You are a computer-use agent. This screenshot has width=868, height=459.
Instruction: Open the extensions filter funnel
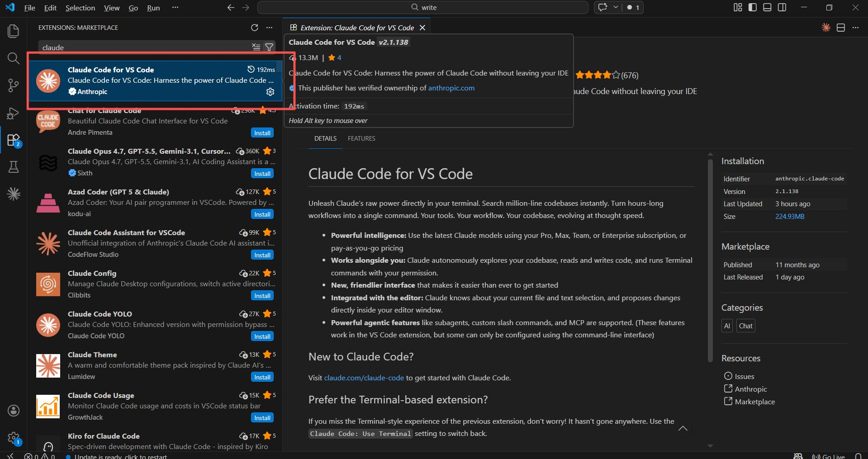click(x=269, y=47)
